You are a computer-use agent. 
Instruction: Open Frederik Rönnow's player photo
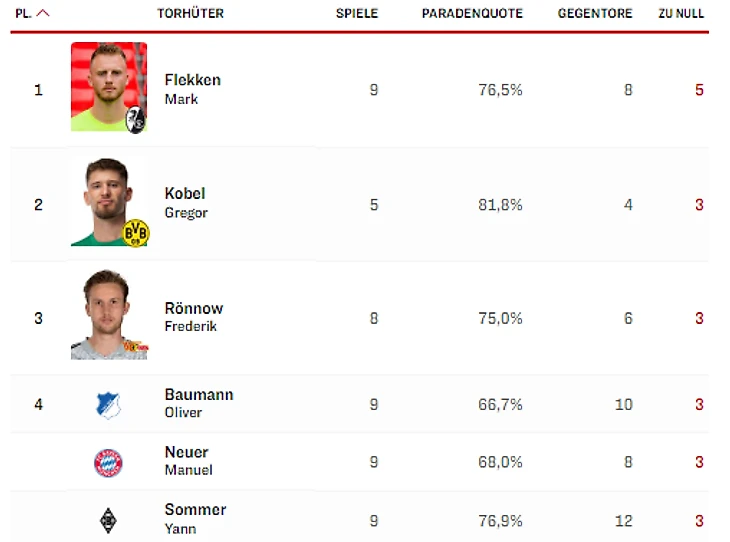(105, 313)
